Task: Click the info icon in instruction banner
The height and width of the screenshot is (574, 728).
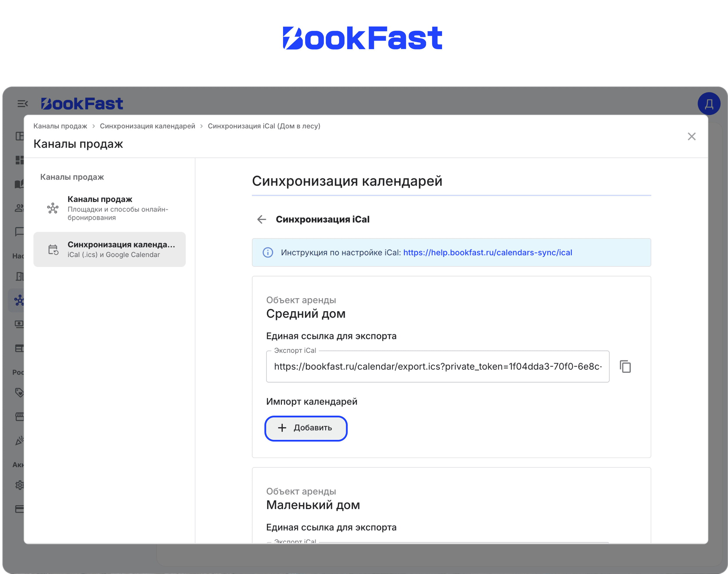Action: pyautogui.click(x=268, y=253)
